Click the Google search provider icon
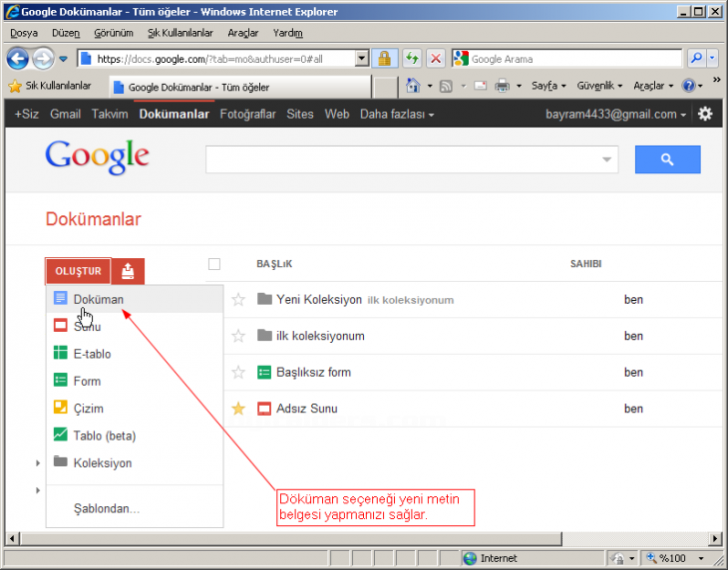Viewport: 728px width, 570px height. tap(461, 59)
